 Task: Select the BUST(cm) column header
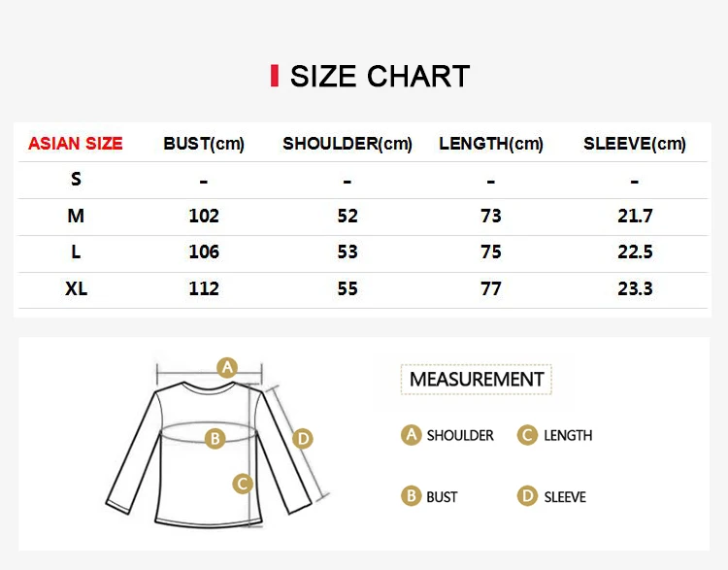click(x=204, y=144)
